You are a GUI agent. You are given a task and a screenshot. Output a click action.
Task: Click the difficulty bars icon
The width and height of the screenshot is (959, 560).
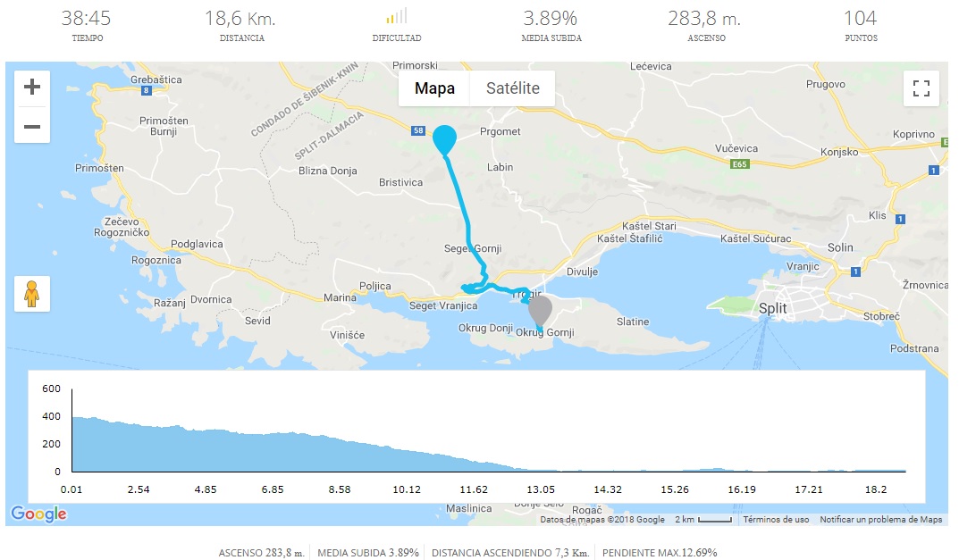(397, 17)
